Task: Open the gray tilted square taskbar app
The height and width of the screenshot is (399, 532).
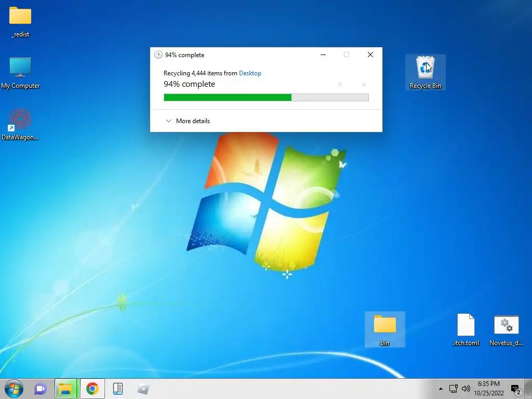Action: 143,389
